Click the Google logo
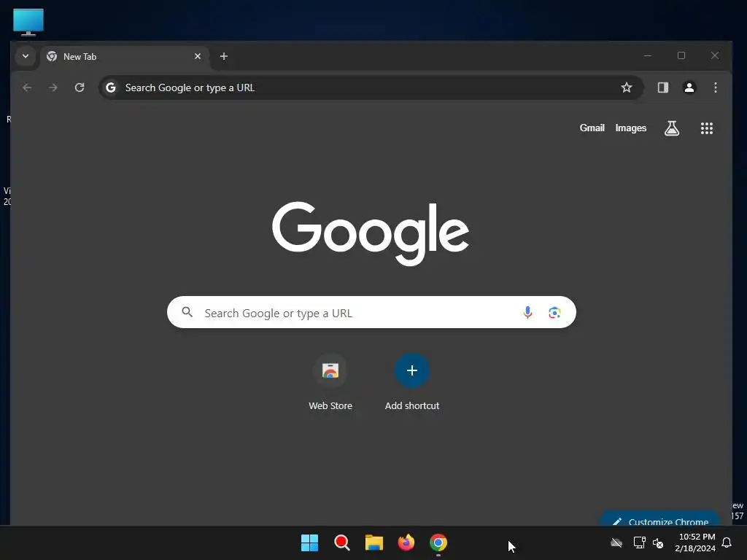The image size is (747, 560). coord(371,233)
